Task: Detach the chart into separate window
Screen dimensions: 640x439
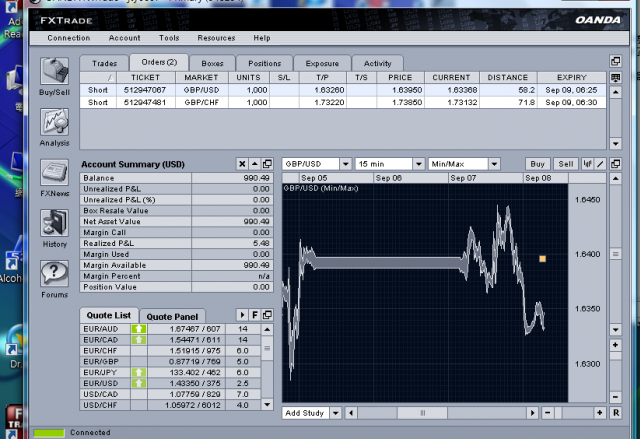Action: pos(616,164)
